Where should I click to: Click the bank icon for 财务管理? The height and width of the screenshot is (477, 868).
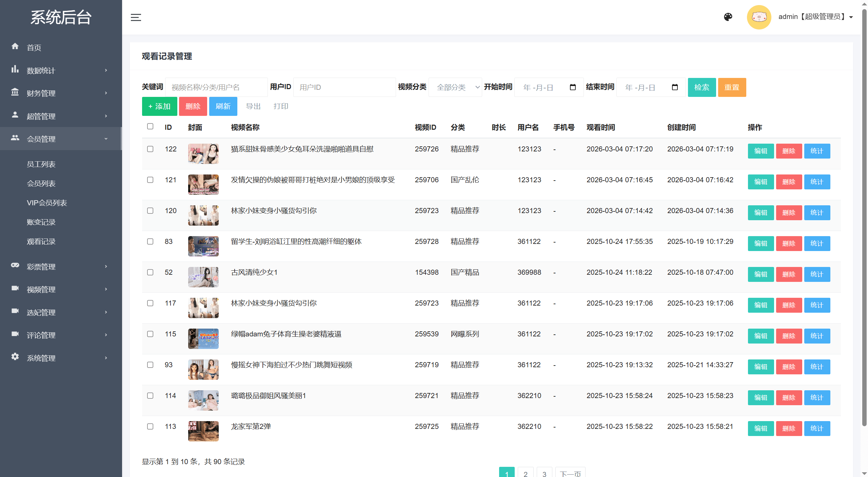pos(15,92)
